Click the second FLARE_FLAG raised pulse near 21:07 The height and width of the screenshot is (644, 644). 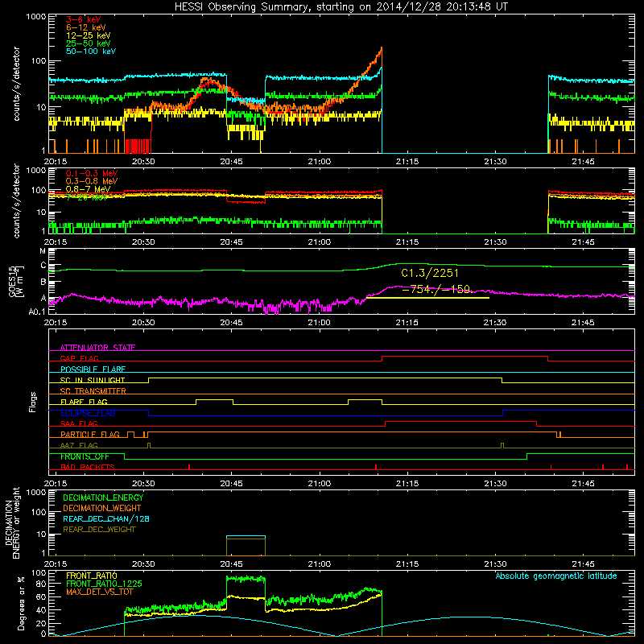click(365, 399)
